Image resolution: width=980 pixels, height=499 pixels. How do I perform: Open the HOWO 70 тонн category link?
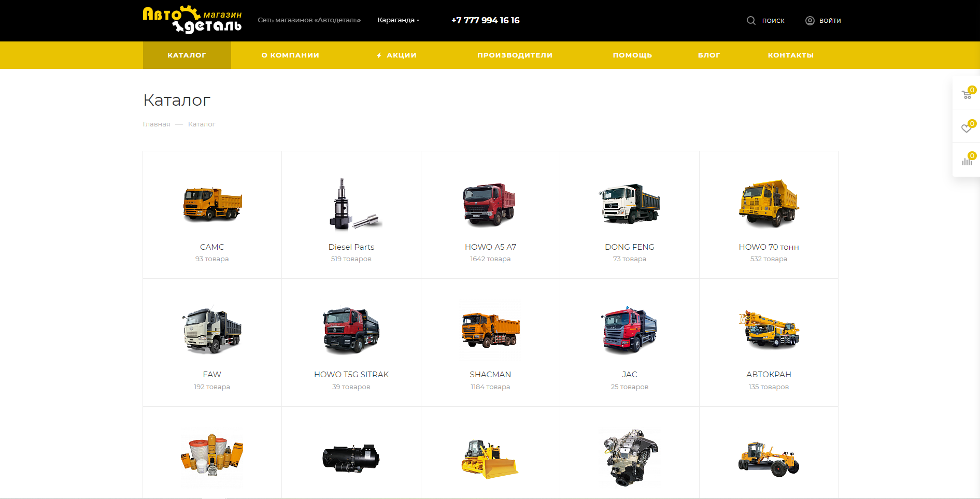[x=769, y=247]
